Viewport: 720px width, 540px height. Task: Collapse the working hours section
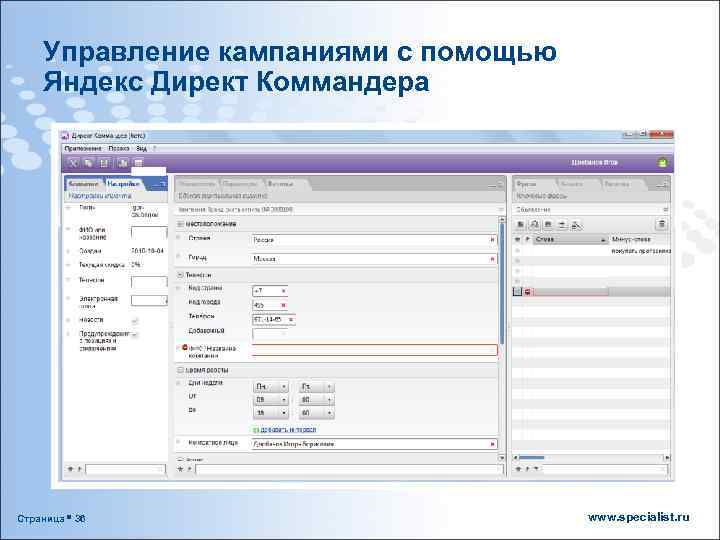180,370
